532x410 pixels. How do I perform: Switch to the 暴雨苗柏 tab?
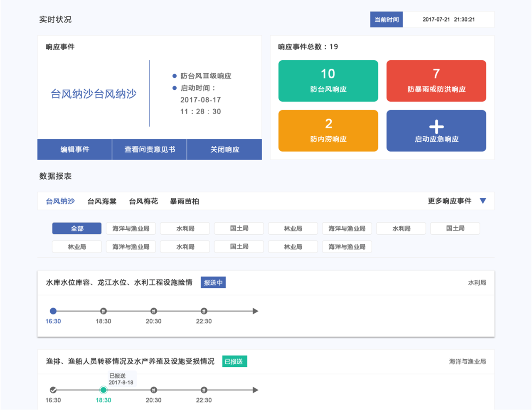pyautogui.click(x=185, y=201)
